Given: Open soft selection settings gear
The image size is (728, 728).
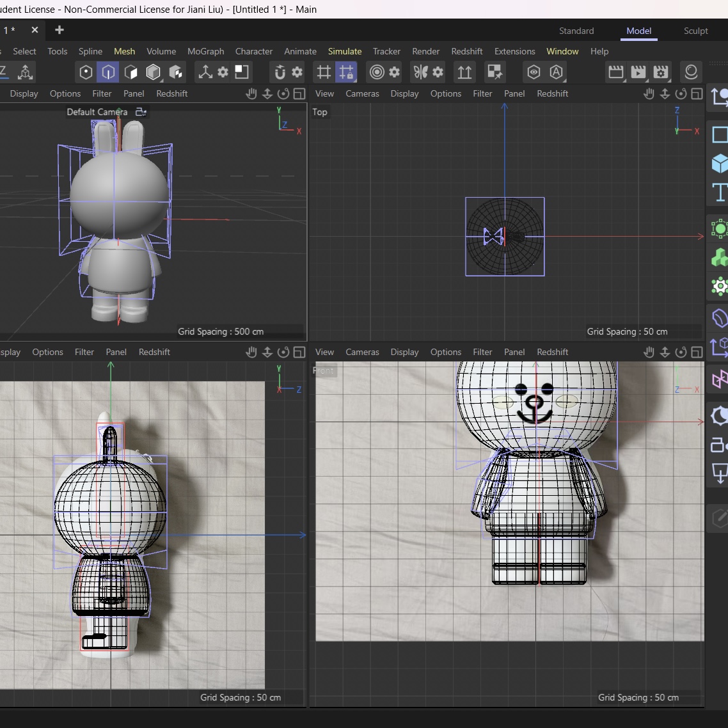Looking at the screenshot, I should (395, 72).
